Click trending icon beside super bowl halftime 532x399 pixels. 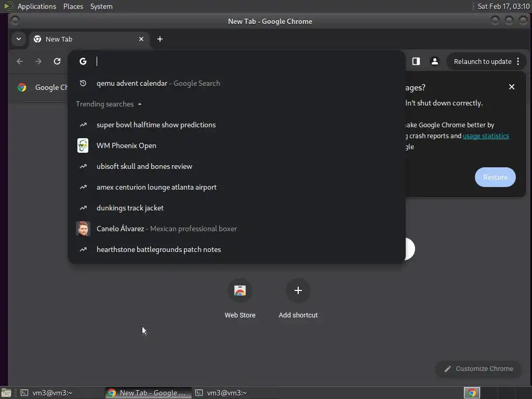[83, 125]
